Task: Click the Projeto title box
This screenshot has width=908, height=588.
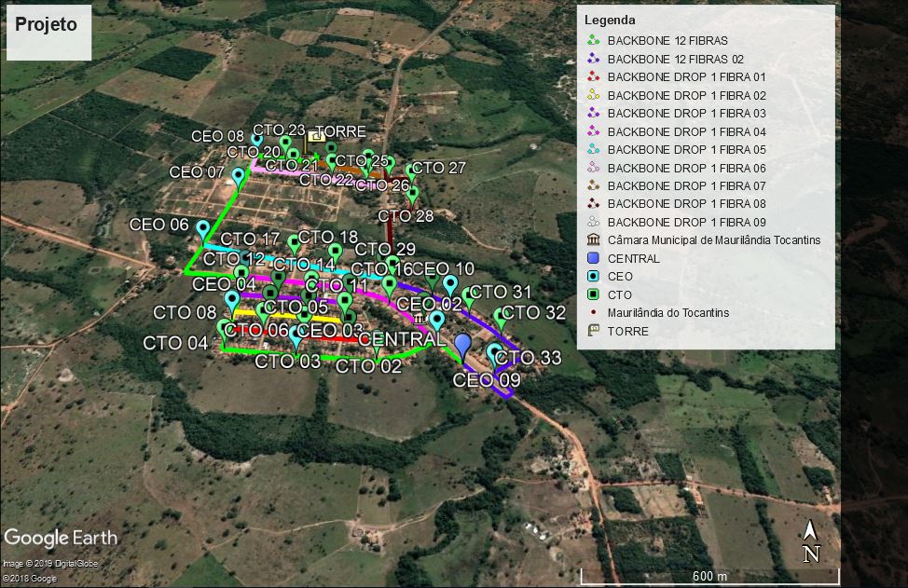Action: 48,33
